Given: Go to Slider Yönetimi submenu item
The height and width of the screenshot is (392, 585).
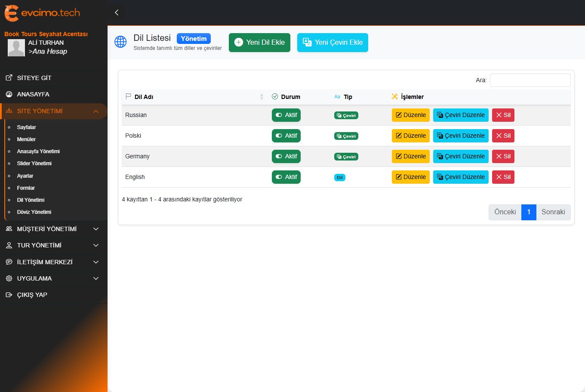Looking at the screenshot, I should pyautogui.click(x=34, y=164).
